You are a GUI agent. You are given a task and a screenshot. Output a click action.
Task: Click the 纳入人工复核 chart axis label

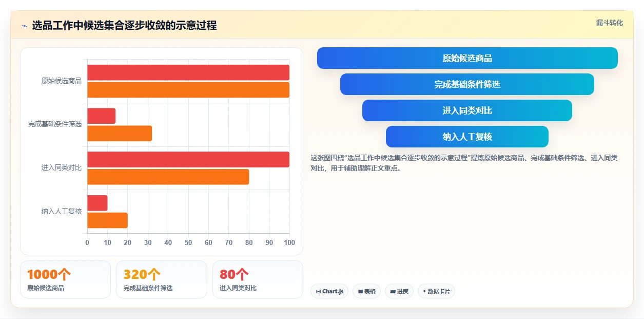click(x=62, y=211)
